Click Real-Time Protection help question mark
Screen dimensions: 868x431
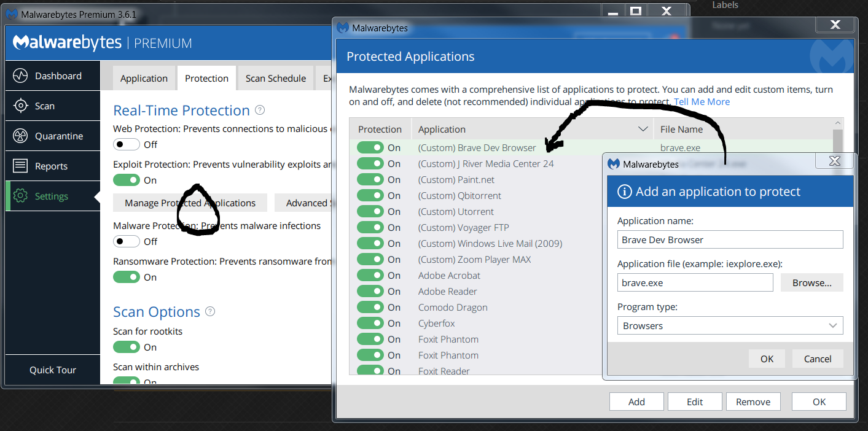(260, 110)
